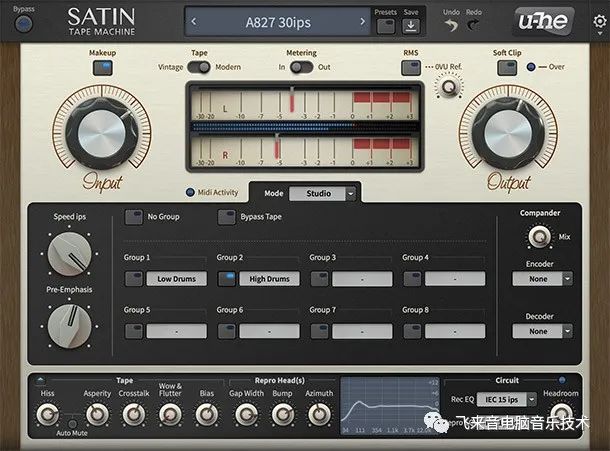Click the Wow & Flutter knob
This screenshot has height=451, width=610.
170,414
